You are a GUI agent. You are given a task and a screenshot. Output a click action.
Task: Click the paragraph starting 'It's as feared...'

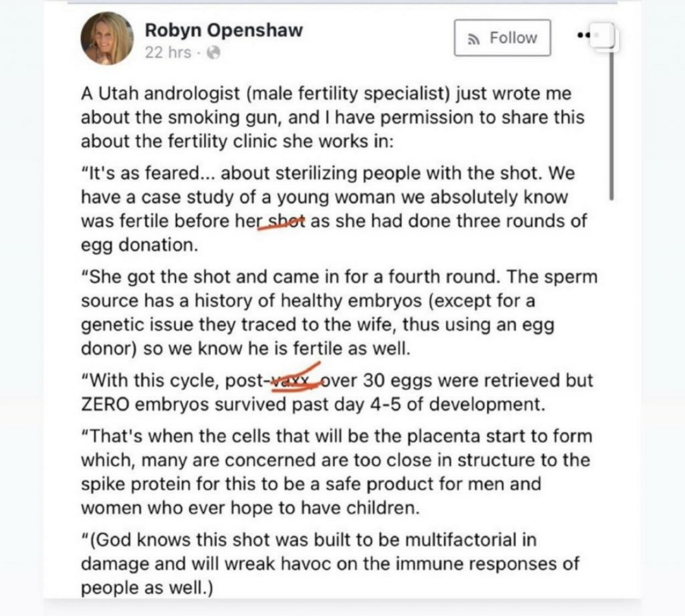334,209
